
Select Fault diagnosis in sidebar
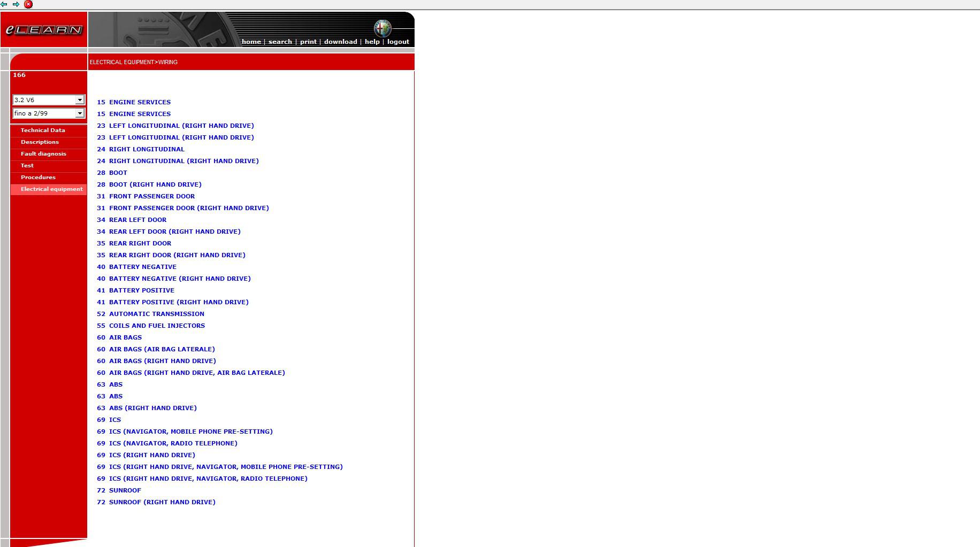point(43,154)
